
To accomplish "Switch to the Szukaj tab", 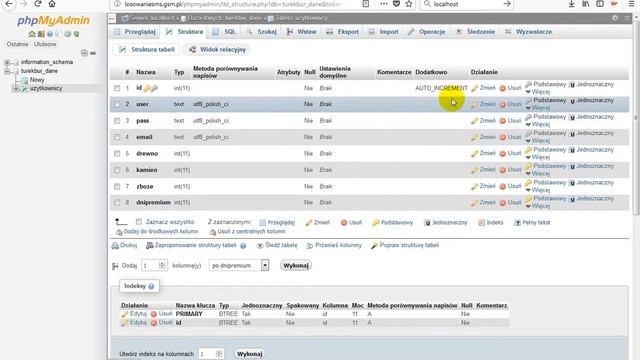I will click(x=261, y=32).
